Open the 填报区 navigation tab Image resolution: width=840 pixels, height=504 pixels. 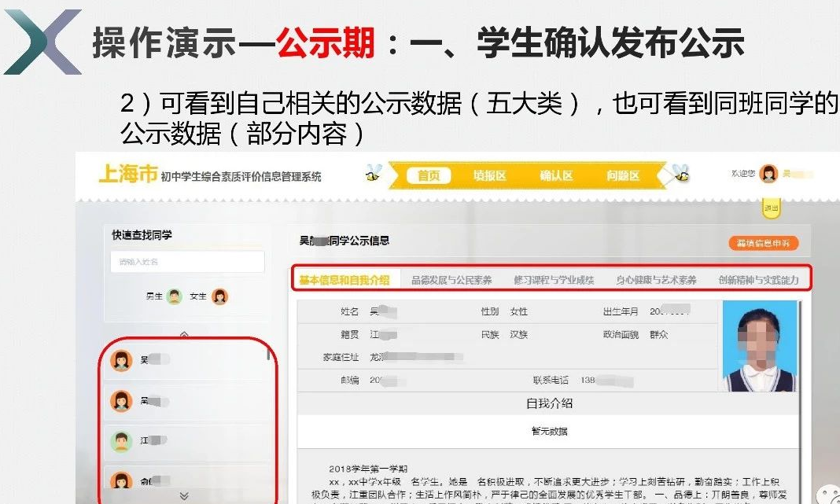489,176
